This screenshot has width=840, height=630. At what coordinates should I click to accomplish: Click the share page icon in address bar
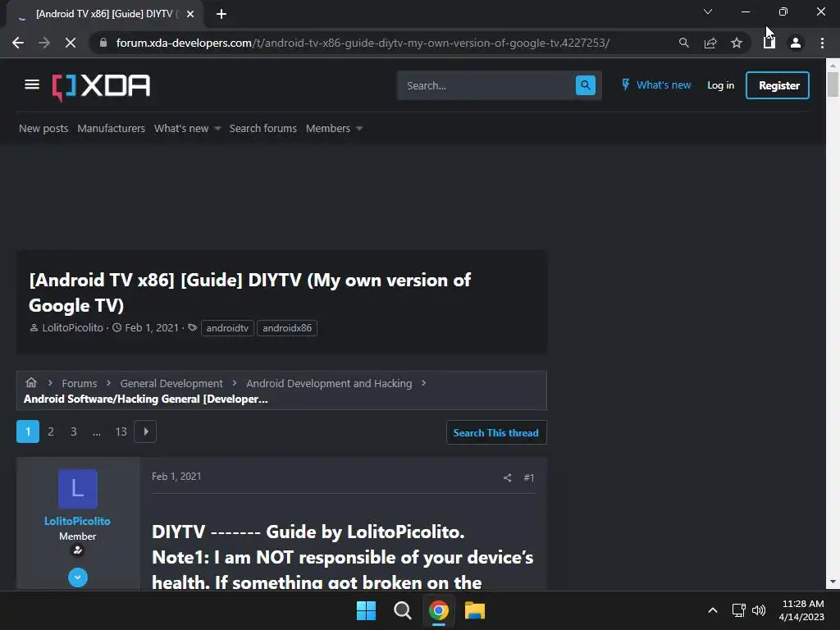tap(710, 43)
